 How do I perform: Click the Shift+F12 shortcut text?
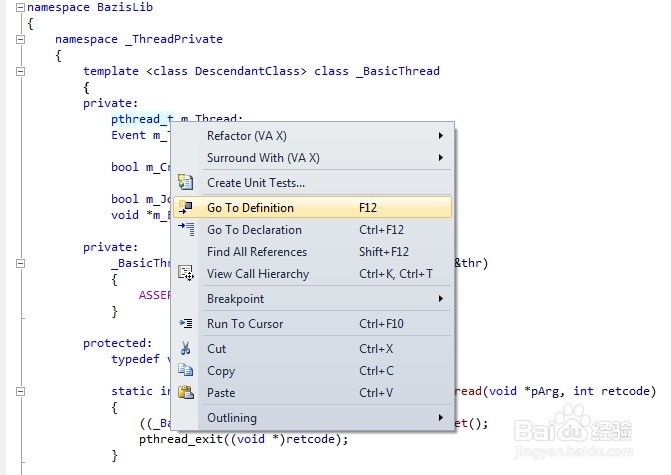(x=384, y=252)
